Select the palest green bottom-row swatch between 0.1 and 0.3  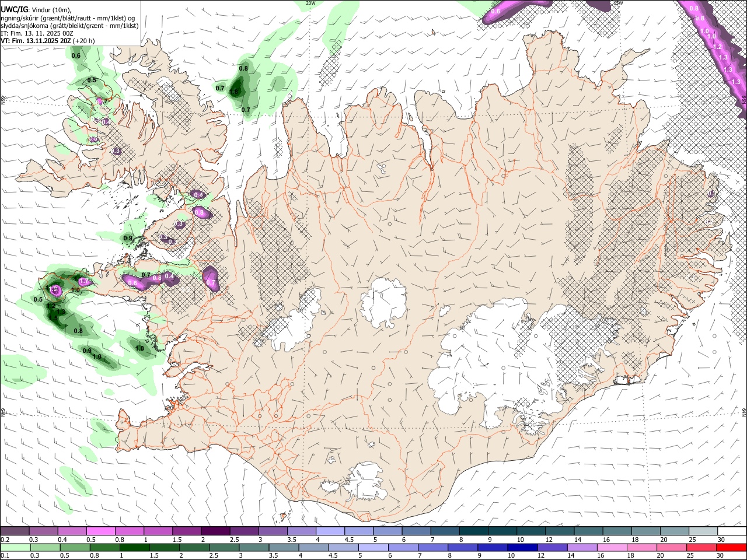pos(15,547)
